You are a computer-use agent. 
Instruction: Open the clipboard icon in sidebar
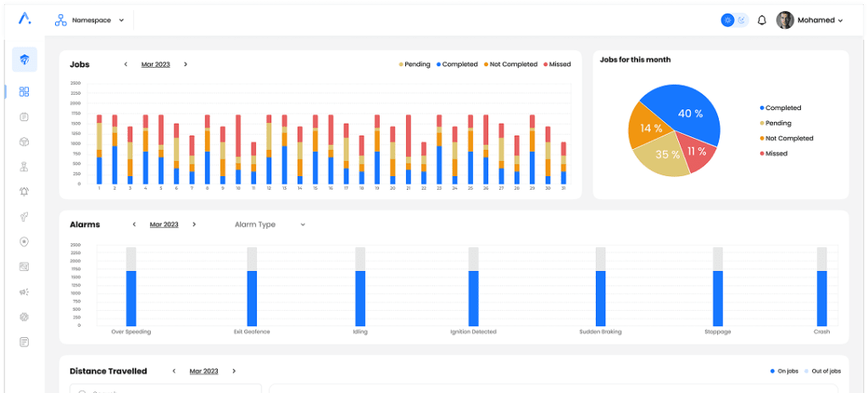pos(25,117)
